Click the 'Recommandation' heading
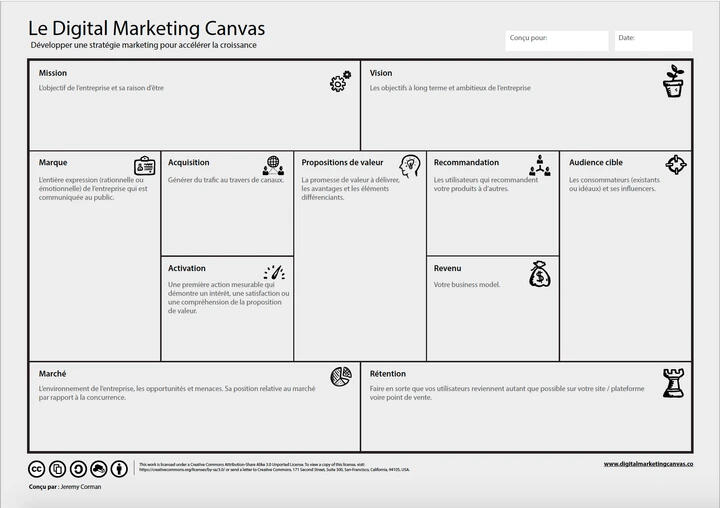 point(466,163)
